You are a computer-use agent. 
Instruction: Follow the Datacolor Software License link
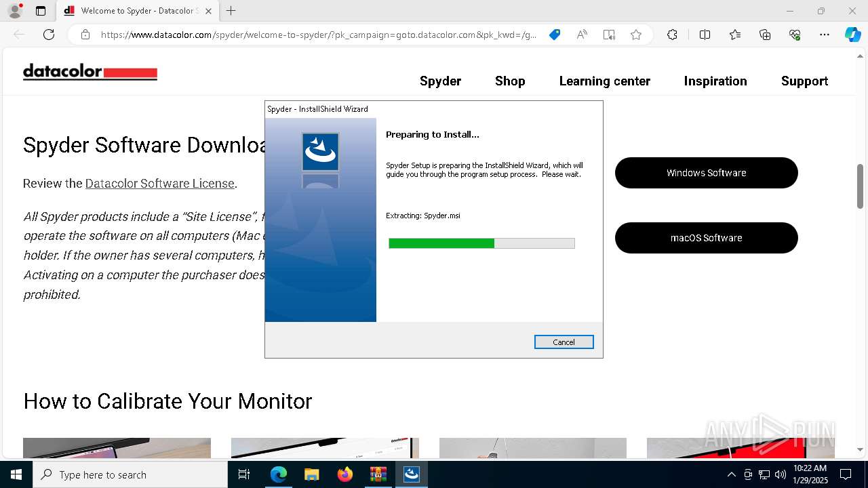[160, 184]
